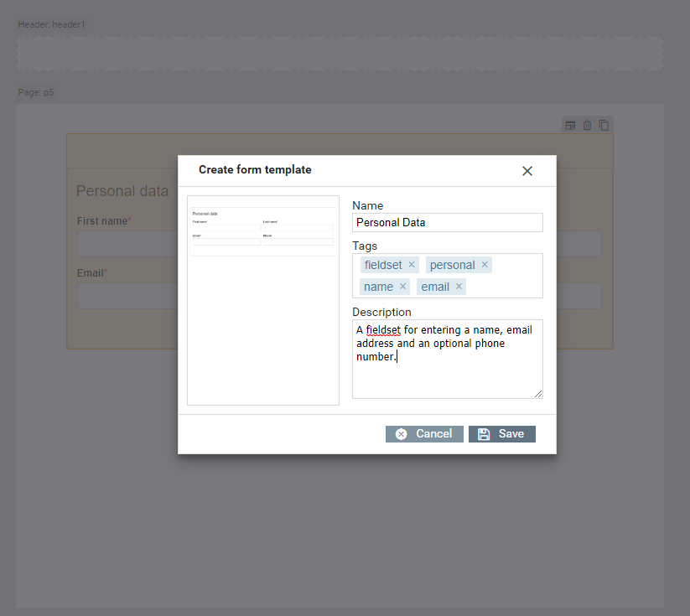Image resolution: width=690 pixels, height=616 pixels.
Task: Click the trash delete icon above fieldset
Action: 587,126
